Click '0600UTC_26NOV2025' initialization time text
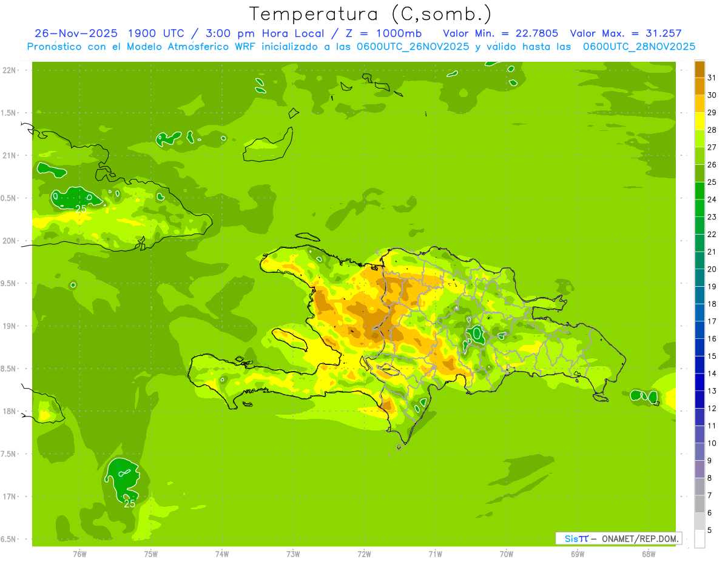This screenshot has height=562, width=728. point(413,46)
